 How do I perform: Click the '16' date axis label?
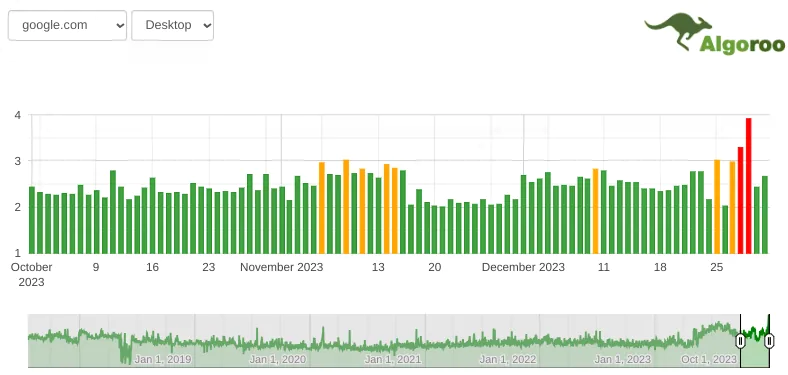pyautogui.click(x=152, y=267)
